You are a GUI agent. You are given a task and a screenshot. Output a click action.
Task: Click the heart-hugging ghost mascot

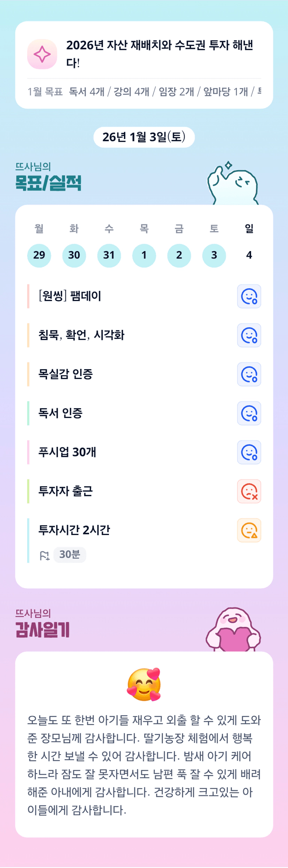(x=233, y=630)
